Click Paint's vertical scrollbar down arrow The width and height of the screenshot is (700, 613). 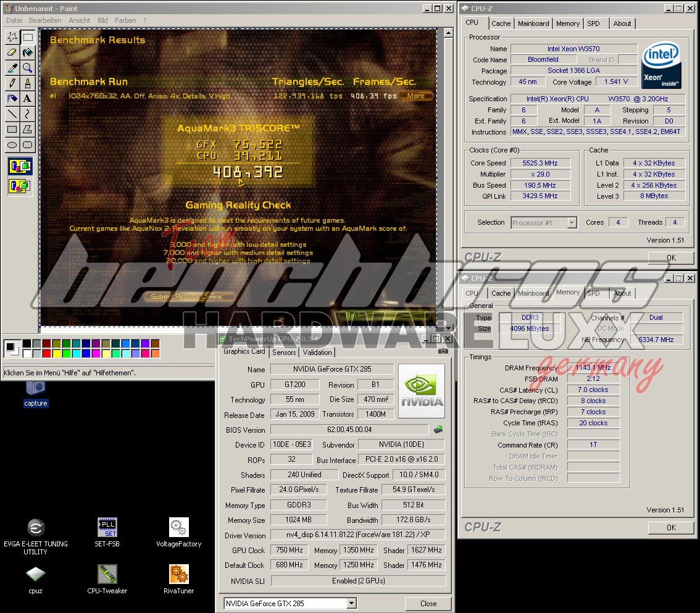[448, 328]
